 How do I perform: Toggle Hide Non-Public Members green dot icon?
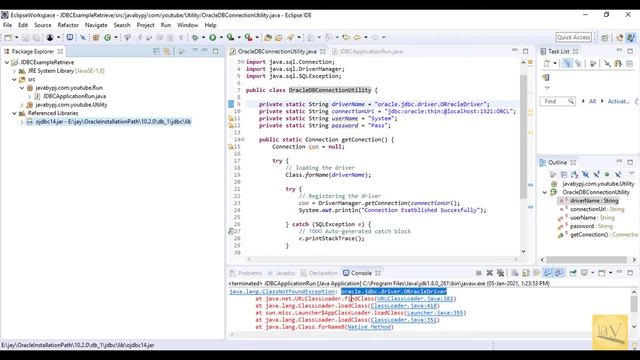pos(607,175)
